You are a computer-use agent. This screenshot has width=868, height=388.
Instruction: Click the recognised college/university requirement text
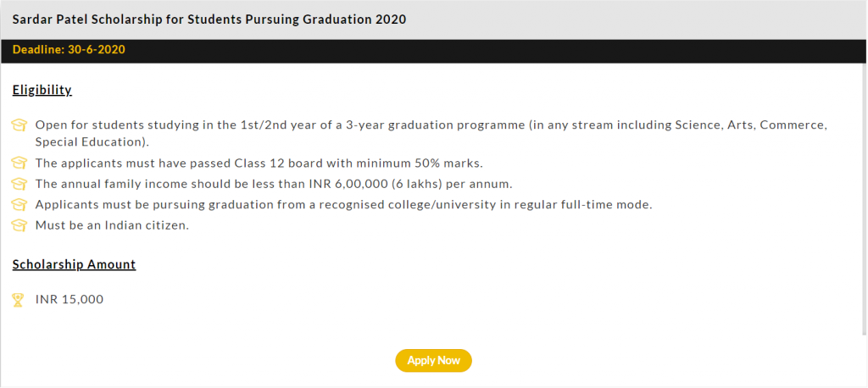click(x=344, y=205)
